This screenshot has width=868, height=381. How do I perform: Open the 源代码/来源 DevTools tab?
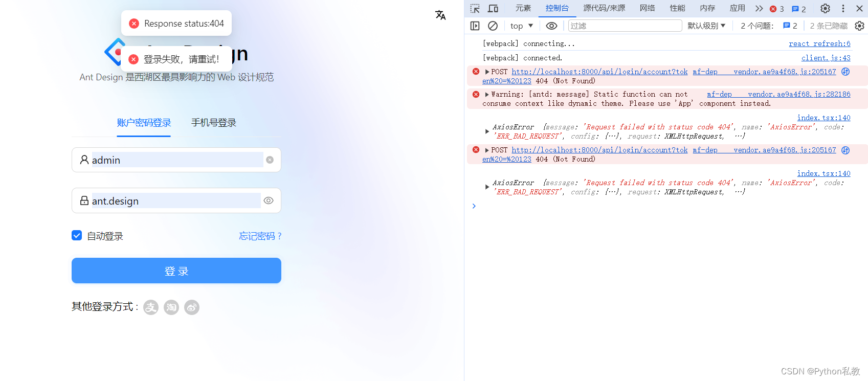604,8
